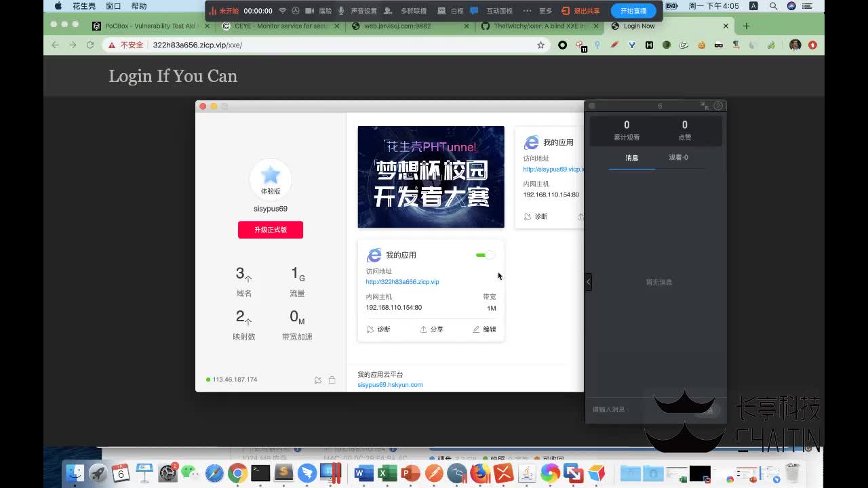Image resolution: width=868 pixels, height=488 pixels.
Task: Open Finder from the Dock
Action: click(75, 472)
